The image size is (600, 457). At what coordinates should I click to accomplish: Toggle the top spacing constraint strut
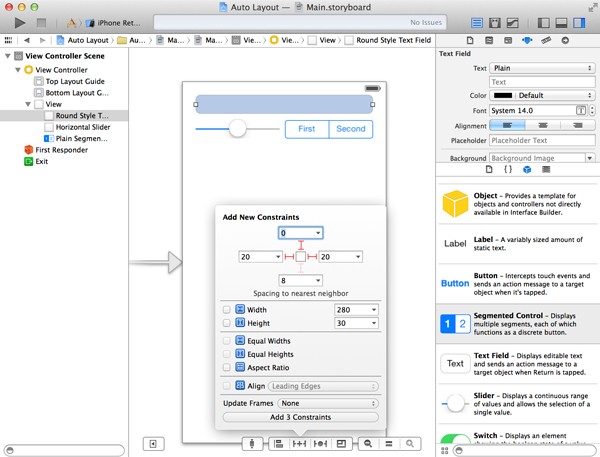(301, 245)
